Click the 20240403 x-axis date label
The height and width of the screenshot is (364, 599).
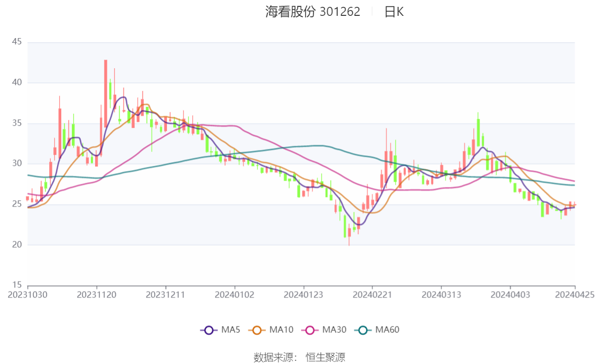pos(510,295)
